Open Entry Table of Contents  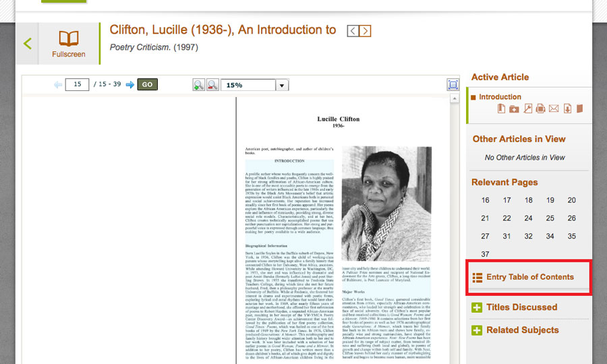(529, 277)
